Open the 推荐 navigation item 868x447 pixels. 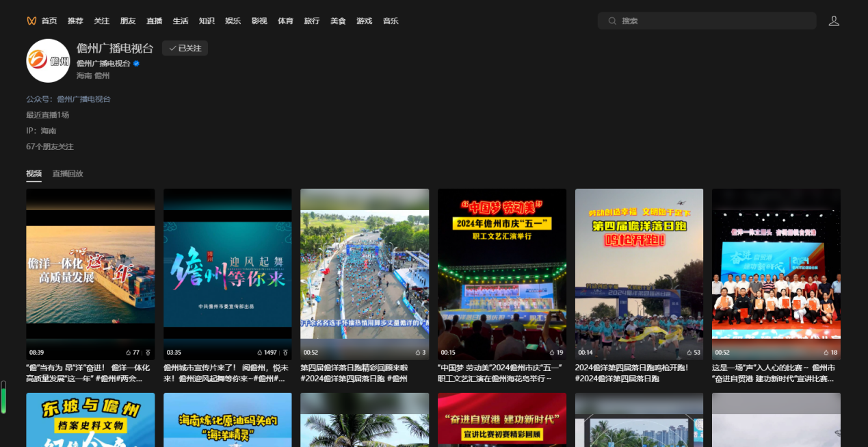75,21
